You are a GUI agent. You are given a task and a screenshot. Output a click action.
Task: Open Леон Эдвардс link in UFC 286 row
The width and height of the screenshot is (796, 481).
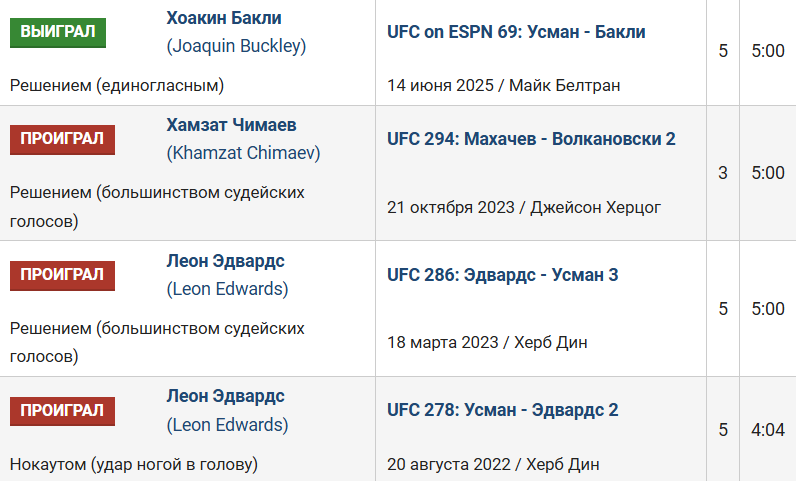coord(225,261)
